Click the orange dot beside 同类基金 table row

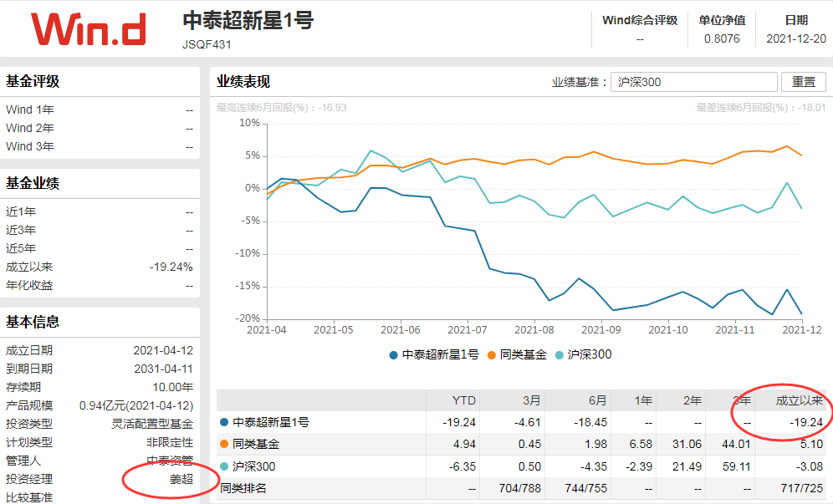(x=224, y=444)
